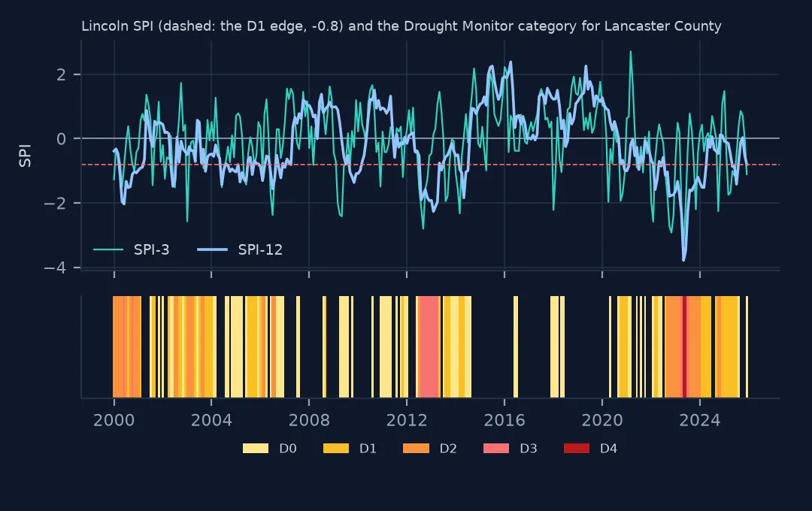Click the y-axis tick label 2

(61, 74)
